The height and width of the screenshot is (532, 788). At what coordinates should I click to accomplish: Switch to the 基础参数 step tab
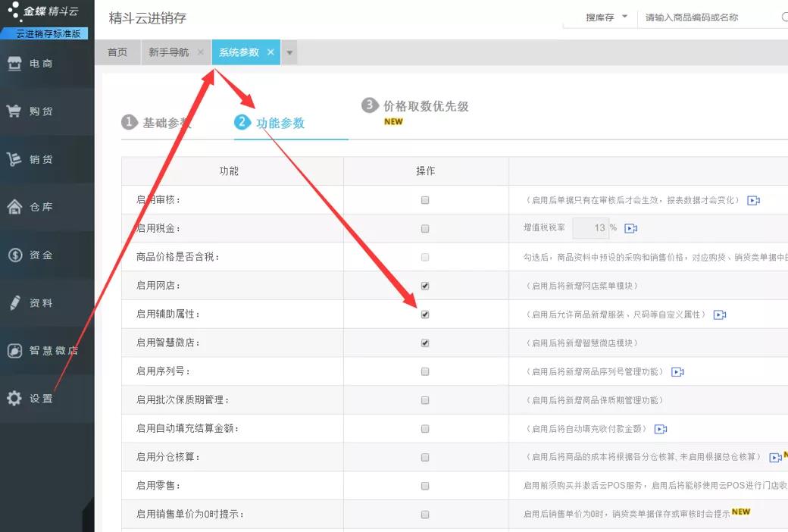156,123
